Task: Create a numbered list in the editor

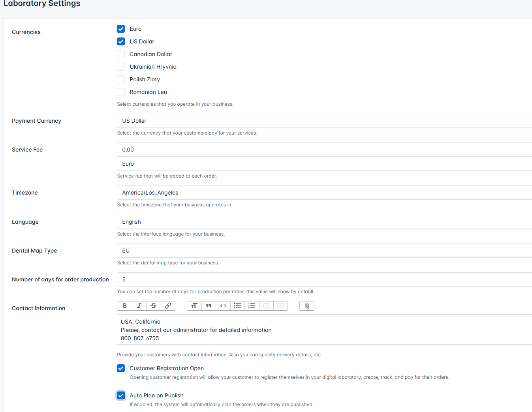Action: point(252,305)
